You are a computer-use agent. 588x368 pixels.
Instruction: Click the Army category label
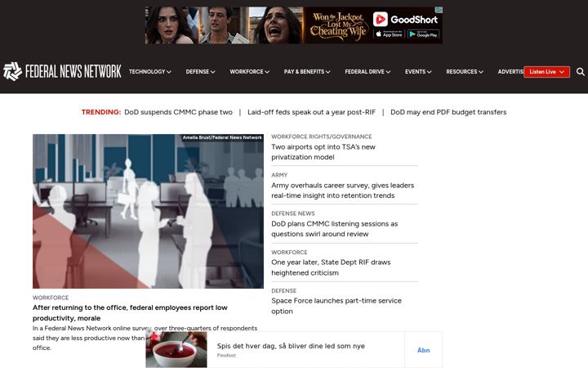click(279, 175)
